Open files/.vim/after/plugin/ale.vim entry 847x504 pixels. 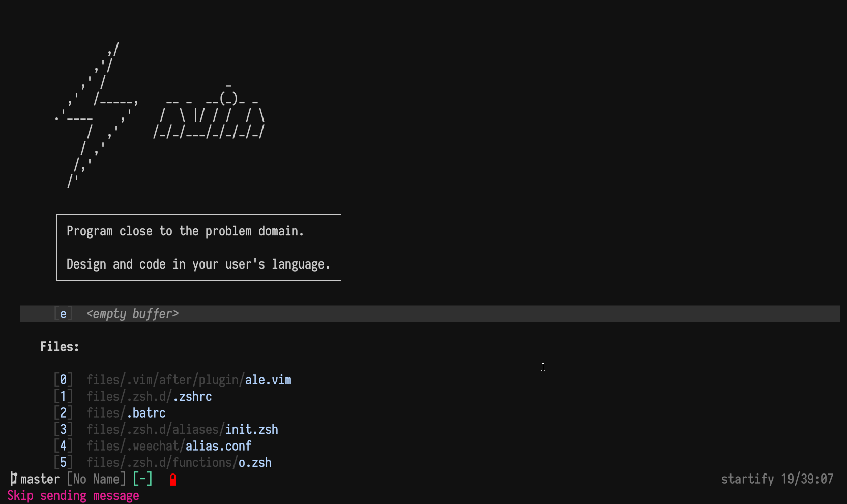[x=189, y=380]
